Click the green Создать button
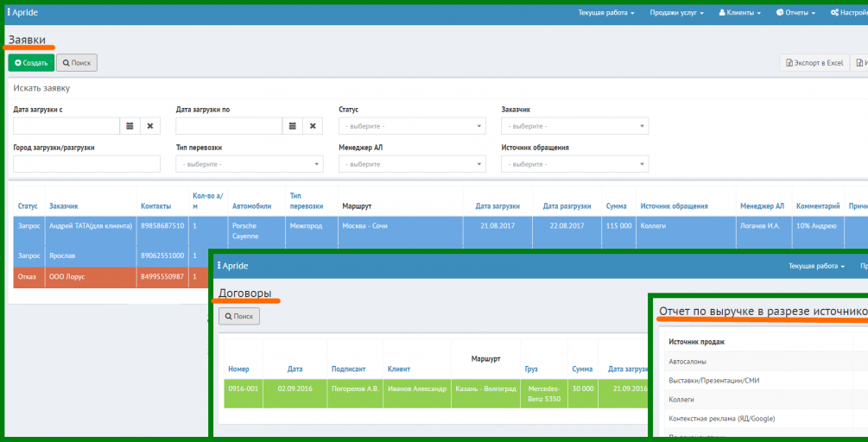The image size is (868, 442). tap(32, 63)
